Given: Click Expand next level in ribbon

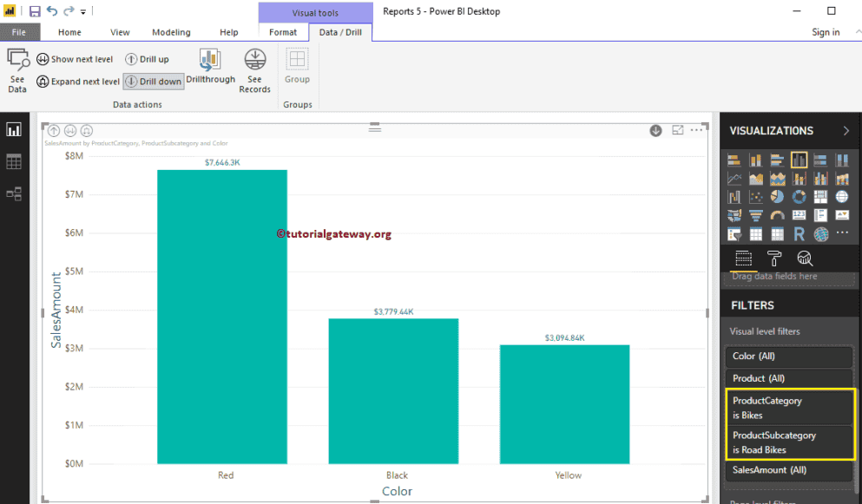Looking at the screenshot, I should click(x=78, y=82).
